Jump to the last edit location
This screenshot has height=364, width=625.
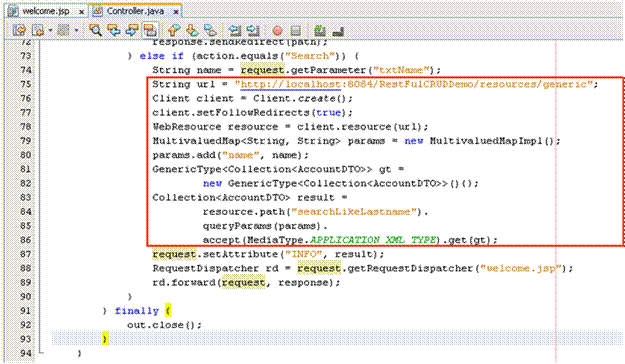pyautogui.click(x=19, y=30)
